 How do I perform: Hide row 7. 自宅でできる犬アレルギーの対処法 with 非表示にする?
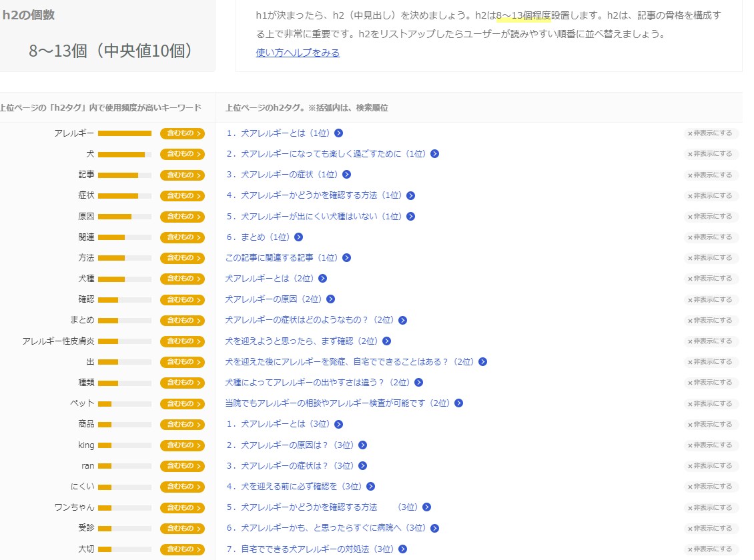pyautogui.click(x=710, y=549)
